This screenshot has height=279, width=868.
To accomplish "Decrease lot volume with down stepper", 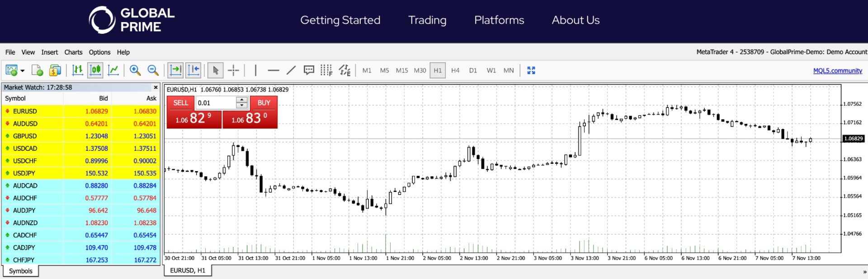I will coord(242,106).
